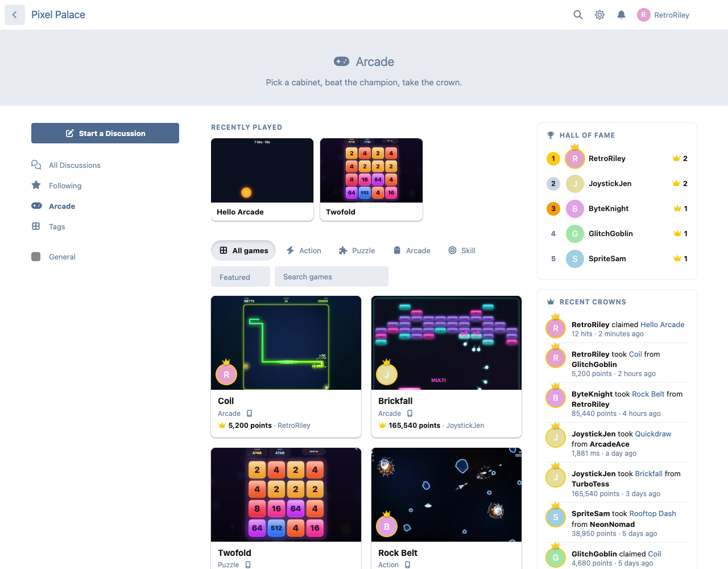
Task: Open the Twofold recently played thumbnail
Action: (x=371, y=171)
